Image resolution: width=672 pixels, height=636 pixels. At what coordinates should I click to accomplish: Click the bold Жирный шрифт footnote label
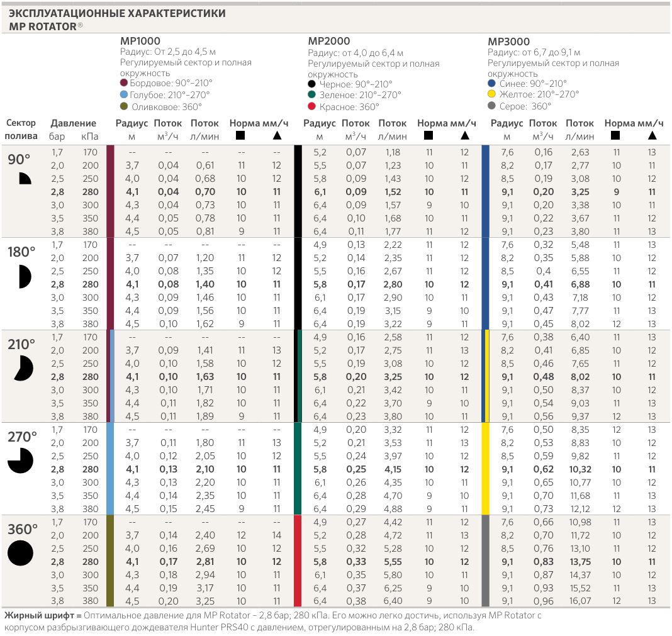40,616
